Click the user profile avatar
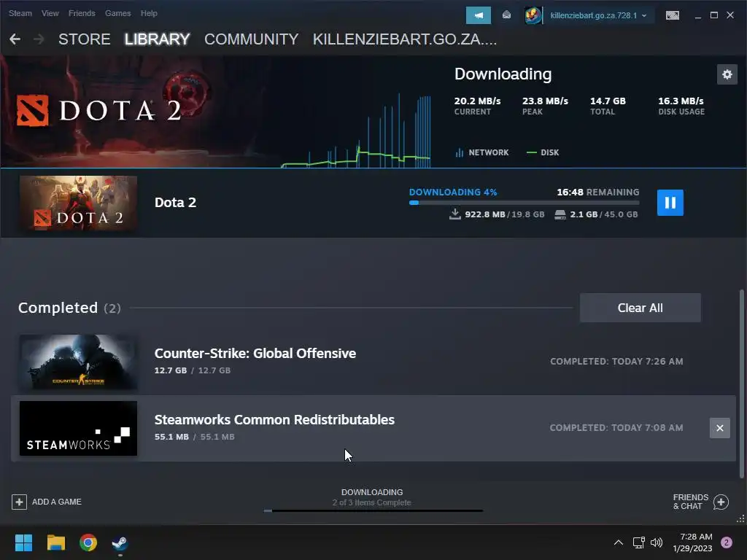Viewport: 747px width, 560px height. [533, 15]
